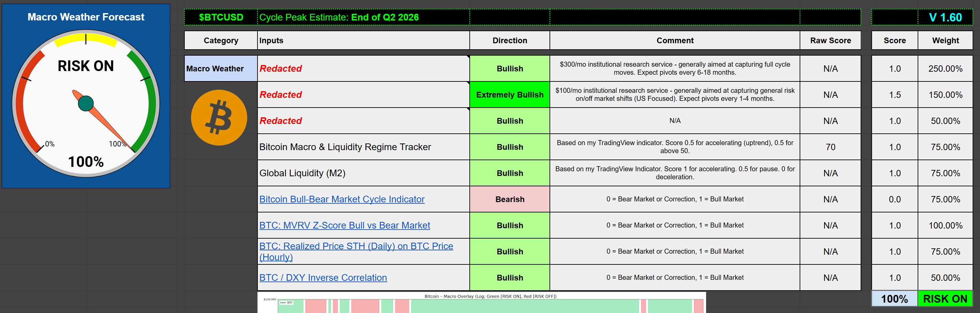Click the Category column header
Viewport: 980px width, 313px height.
(x=221, y=41)
